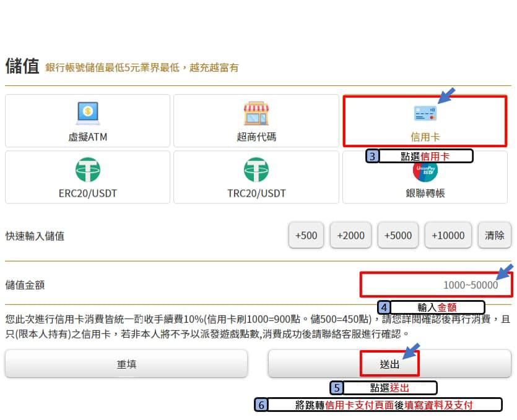
Task: Pick the ERC20/USDT deposit option label
Action: [x=87, y=193]
